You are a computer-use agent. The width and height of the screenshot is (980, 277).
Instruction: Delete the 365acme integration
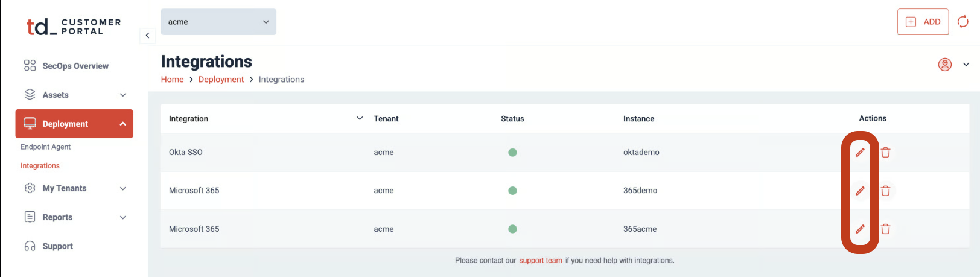pos(885,229)
